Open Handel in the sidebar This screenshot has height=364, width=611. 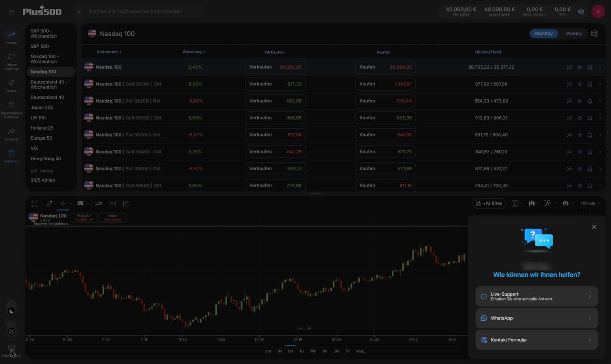pos(11,37)
